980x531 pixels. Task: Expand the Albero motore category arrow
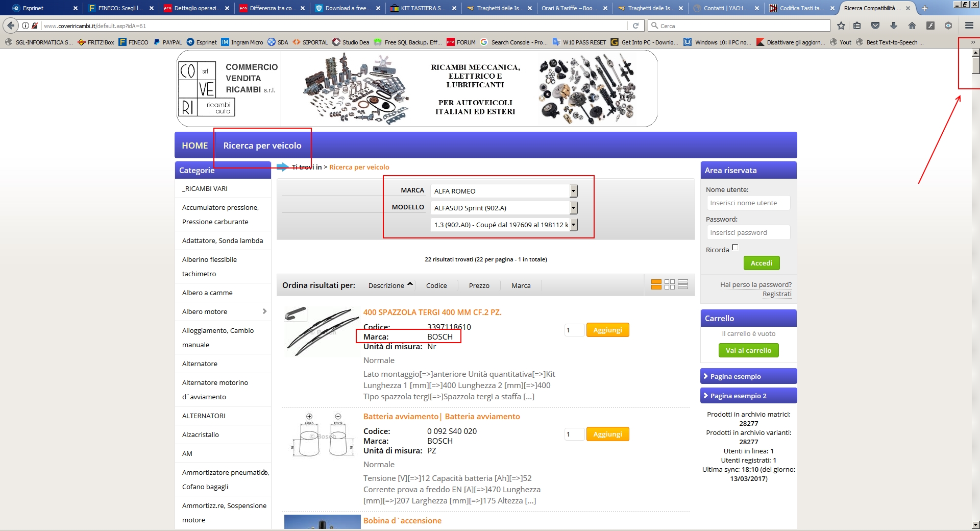[x=264, y=311]
